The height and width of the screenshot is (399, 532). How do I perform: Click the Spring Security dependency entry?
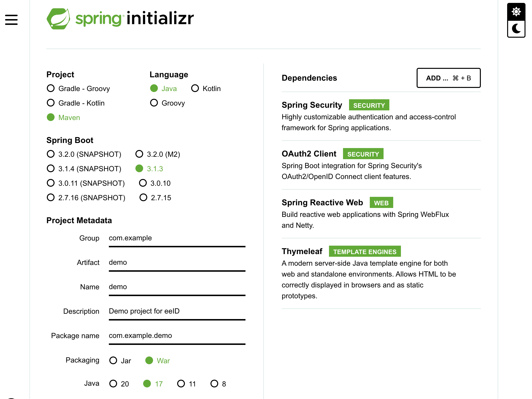click(381, 116)
